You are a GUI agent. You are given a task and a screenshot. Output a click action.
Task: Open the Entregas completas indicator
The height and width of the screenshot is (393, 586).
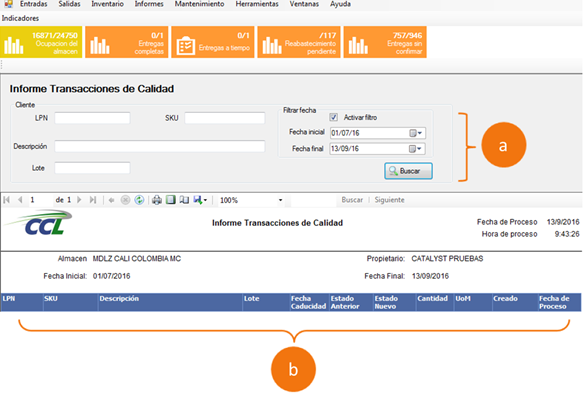tap(127, 42)
